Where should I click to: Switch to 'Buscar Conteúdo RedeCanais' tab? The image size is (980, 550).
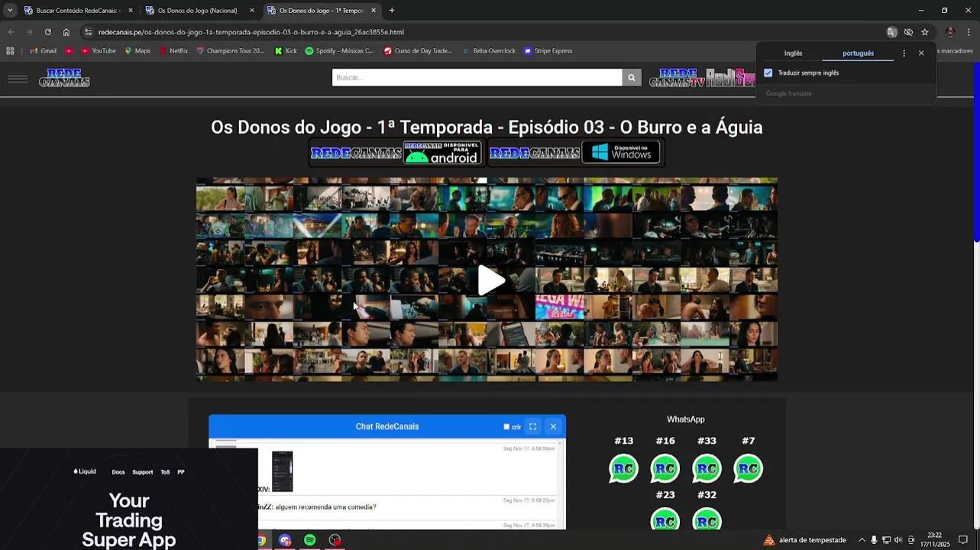77,11
